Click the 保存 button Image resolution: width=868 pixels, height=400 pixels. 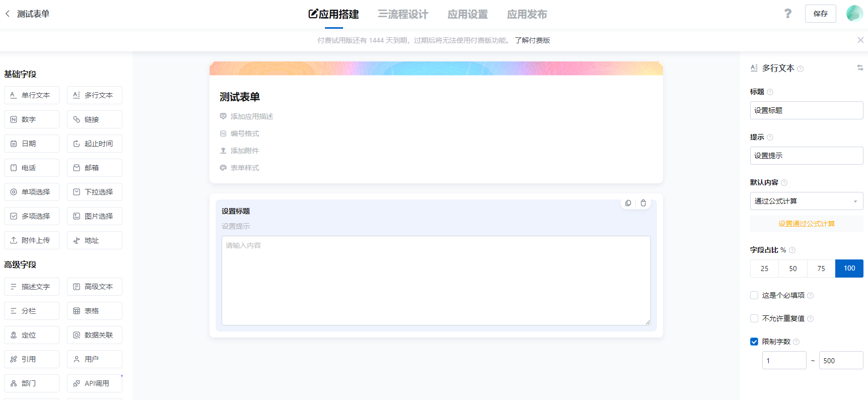[x=820, y=14]
